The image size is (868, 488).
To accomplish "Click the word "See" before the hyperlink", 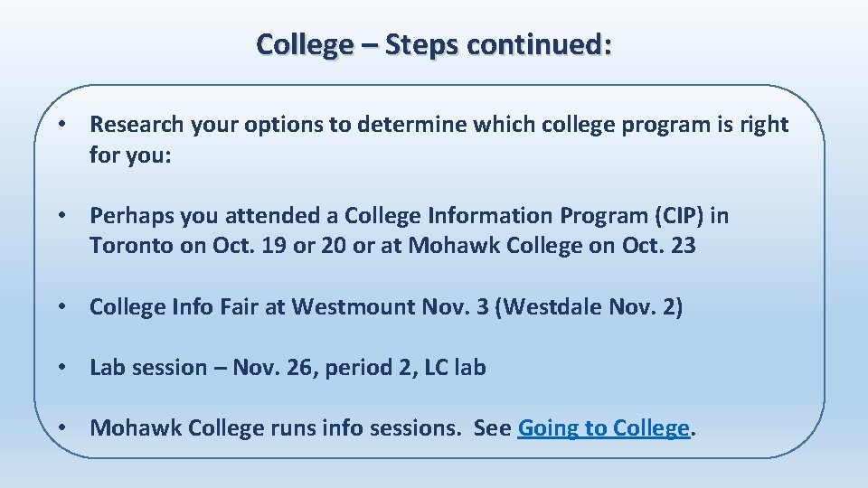I will point(492,428).
